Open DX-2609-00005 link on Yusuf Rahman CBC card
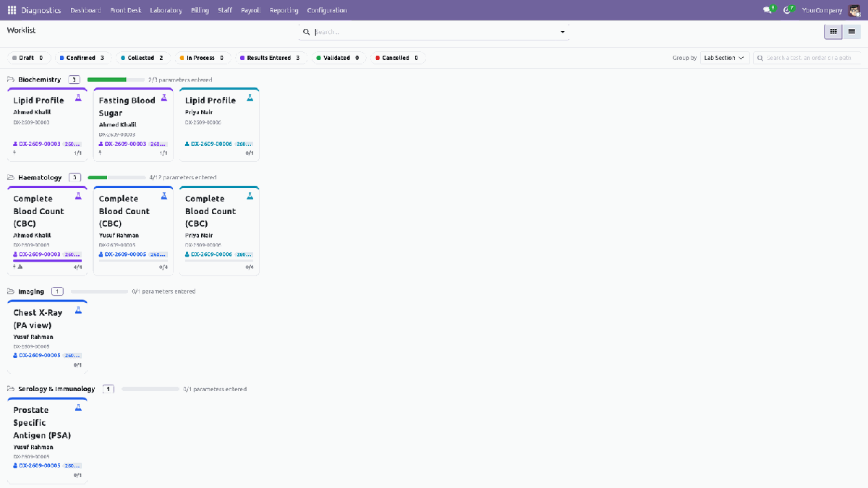 [x=125, y=254]
